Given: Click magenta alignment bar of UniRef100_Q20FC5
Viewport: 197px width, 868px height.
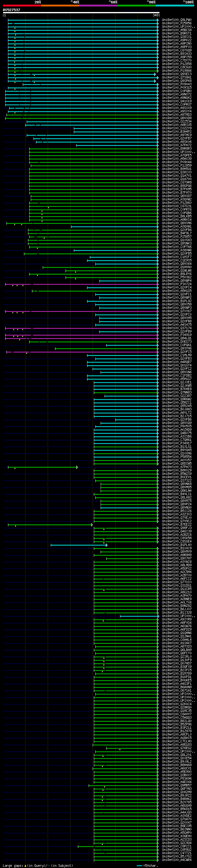Looking at the screenshot, I should 82,352.
